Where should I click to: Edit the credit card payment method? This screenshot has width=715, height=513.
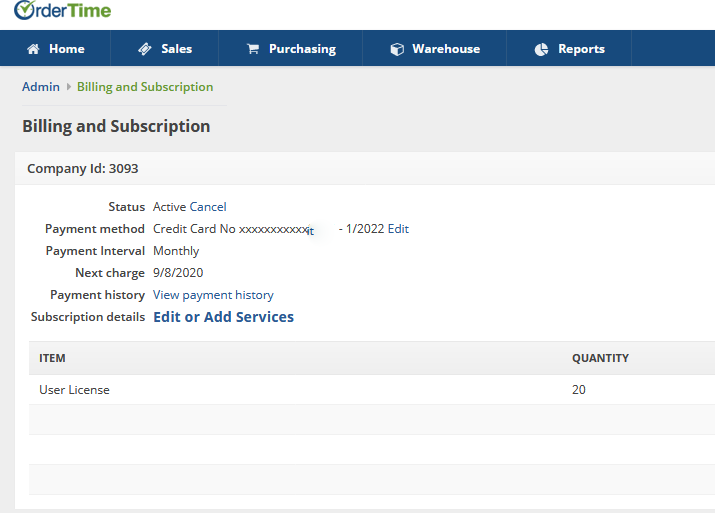pos(398,229)
